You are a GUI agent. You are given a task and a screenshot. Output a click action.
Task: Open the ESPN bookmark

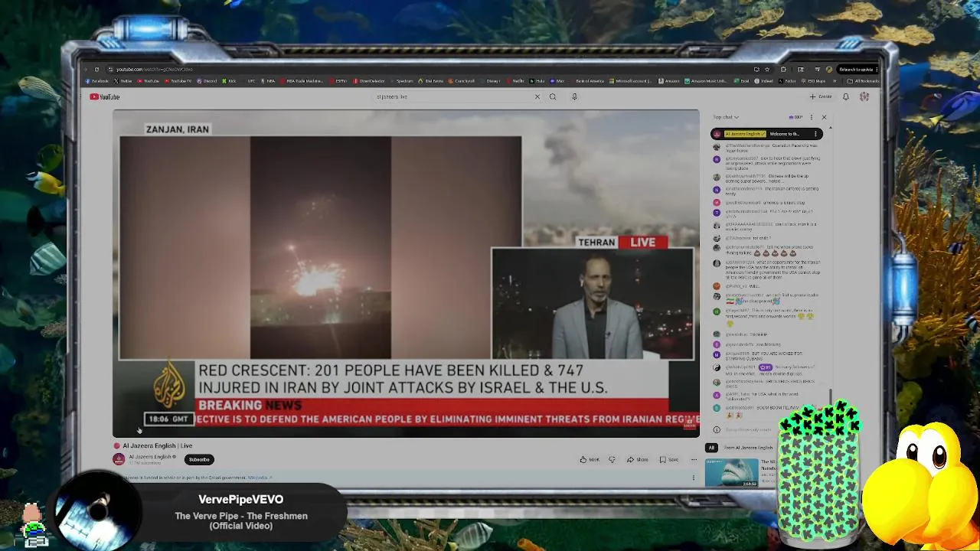(x=338, y=81)
